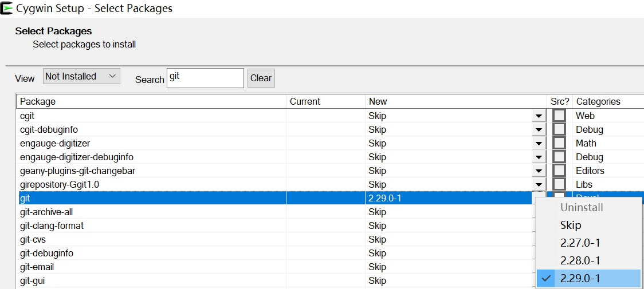The height and width of the screenshot is (289, 644).
Task: Click the Src? column header
Action: 560,101
